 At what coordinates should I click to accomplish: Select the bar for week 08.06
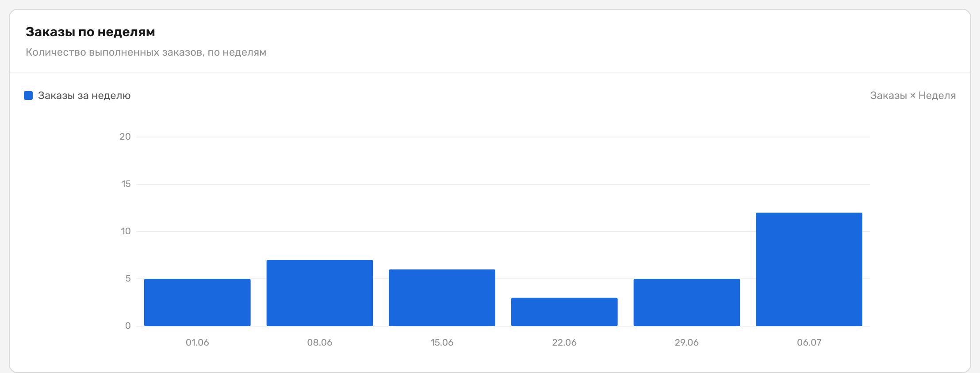pyautogui.click(x=320, y=293)
